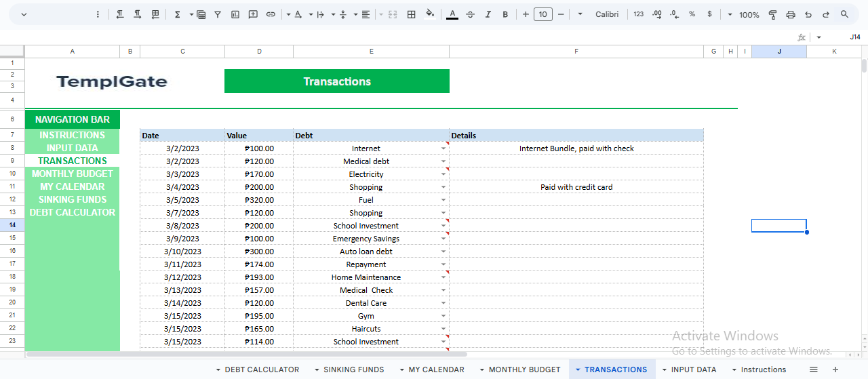Open the toolbar's three-dot more options
Image resolution: width=868 pixels, height=379 pixels.
98,14
